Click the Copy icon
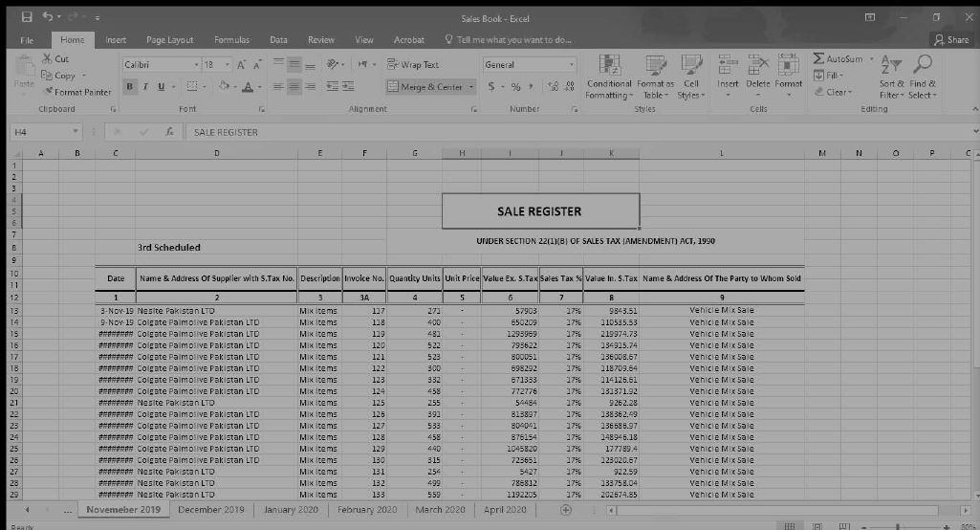This screenshot has height=530, width=980. pyautogui.click(x=47, y=75)
